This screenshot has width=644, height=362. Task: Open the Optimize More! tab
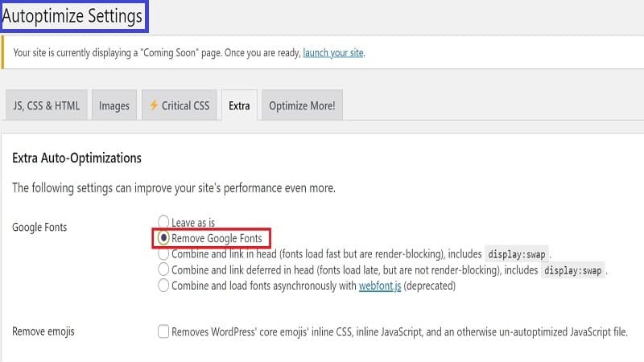(x=302, y=105)
